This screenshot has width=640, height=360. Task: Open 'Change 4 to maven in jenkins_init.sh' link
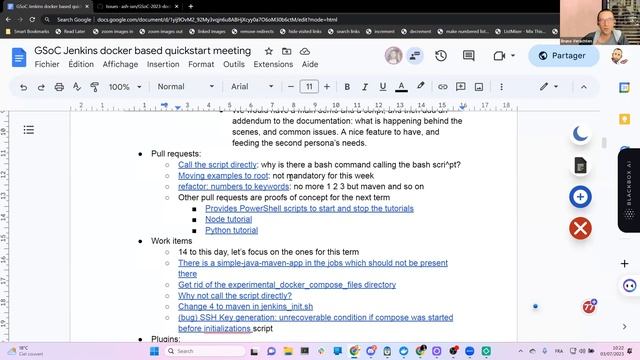245,307
